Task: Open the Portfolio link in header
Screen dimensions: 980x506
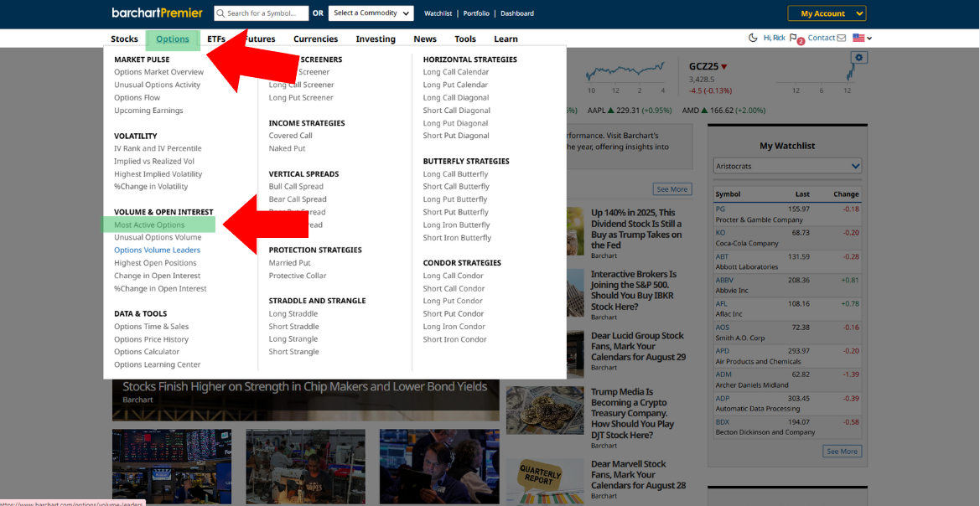Action: pos(476,13)
